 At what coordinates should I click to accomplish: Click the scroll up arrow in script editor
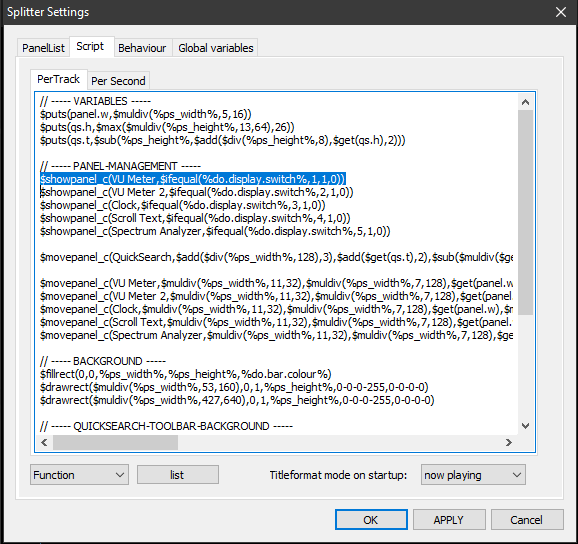coord(525,102)
